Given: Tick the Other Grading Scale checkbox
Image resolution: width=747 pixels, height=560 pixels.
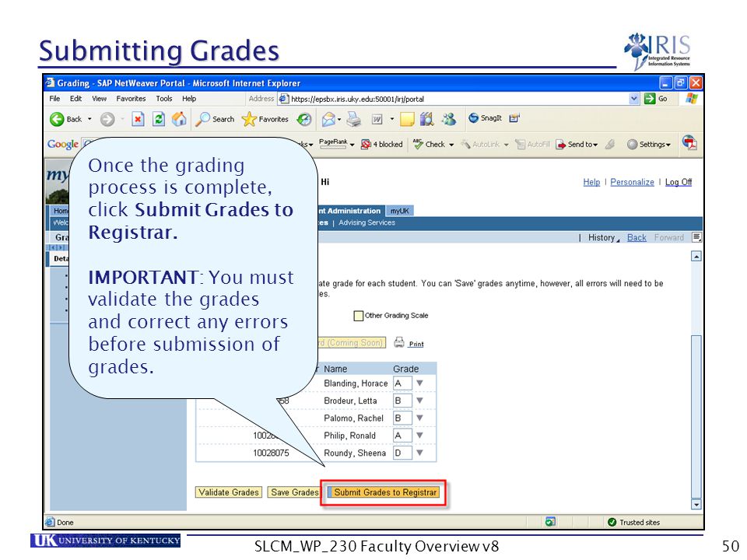Looking at the screenshot, I should click(x=358, y=316).
